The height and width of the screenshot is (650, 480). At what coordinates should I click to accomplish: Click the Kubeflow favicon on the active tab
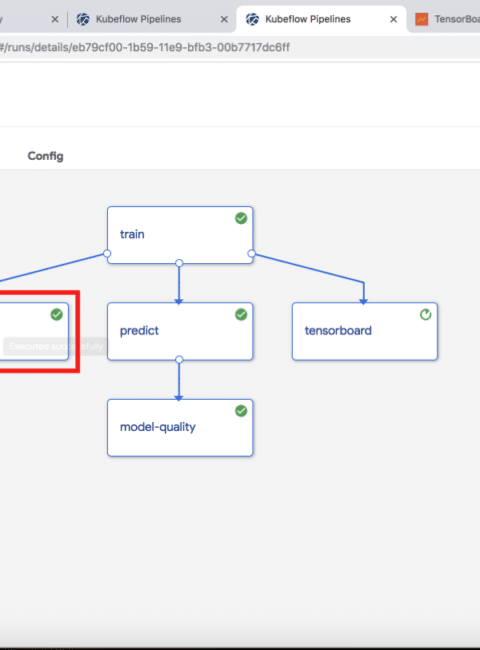(252, 19)
